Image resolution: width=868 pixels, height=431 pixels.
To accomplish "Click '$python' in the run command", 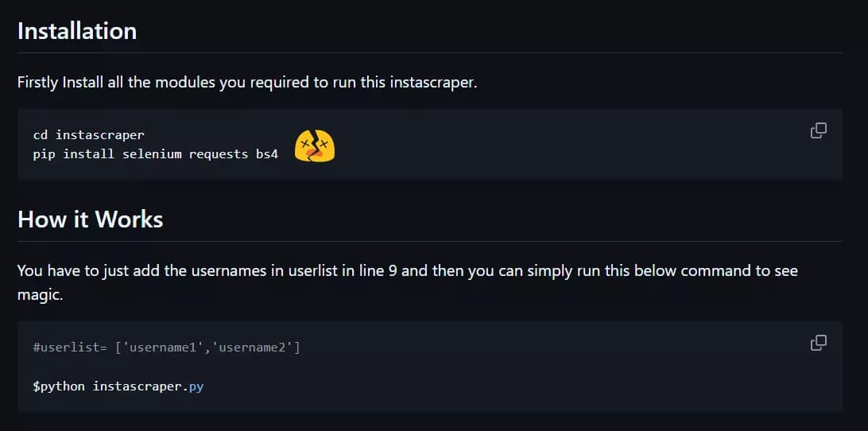I will click(59, 386).
